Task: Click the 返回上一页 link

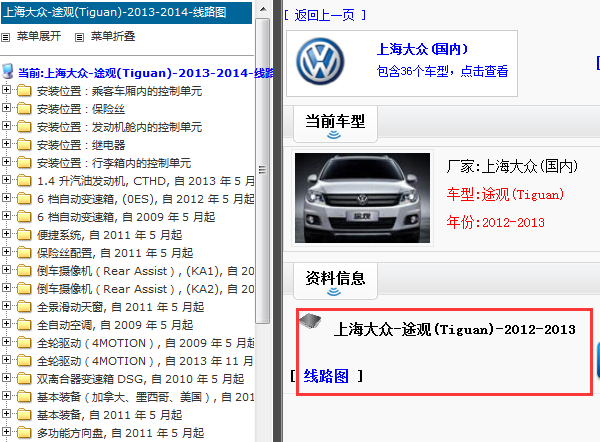Action: (324, 15)
